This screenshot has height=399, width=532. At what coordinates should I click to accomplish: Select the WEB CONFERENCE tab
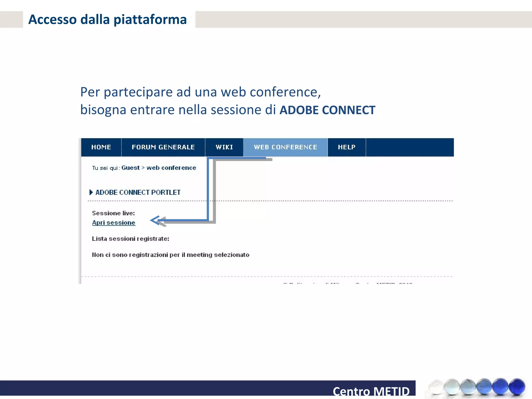click(x=285, y=147)
